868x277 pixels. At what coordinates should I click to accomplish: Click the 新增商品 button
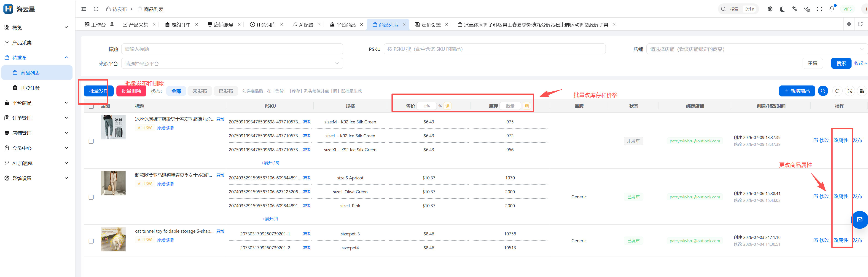pyautogui.click(x=797, y=91)
